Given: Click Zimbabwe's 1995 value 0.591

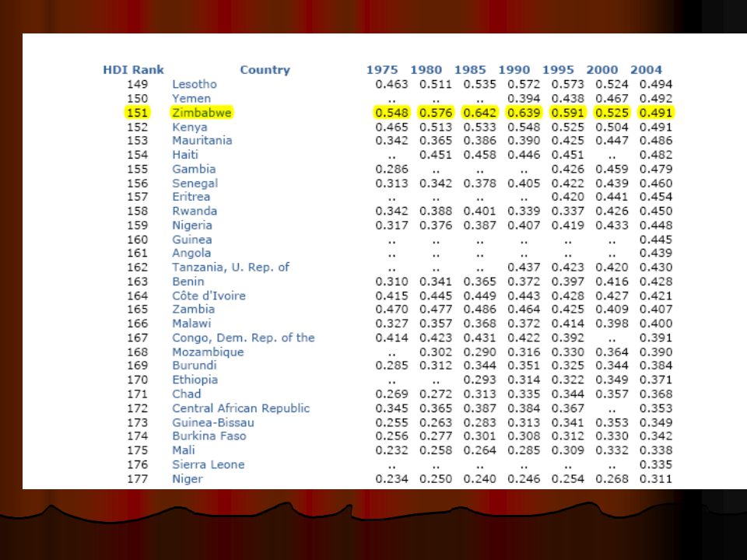Looking at the screenshot, I should (568, 113).
